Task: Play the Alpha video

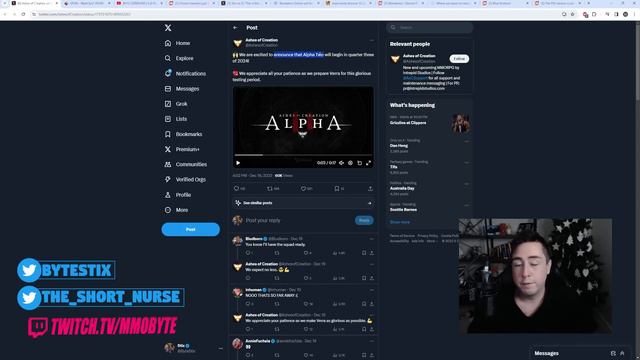Action: pos(238,163)
